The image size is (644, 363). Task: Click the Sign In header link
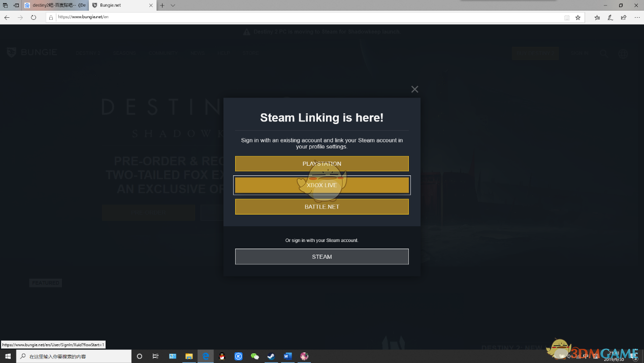click(579, 53)
